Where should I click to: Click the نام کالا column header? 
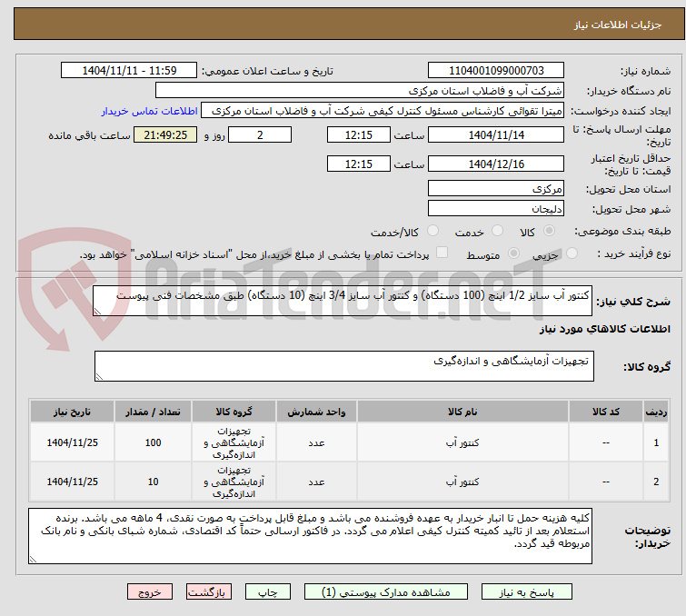(x=462, y=412)
